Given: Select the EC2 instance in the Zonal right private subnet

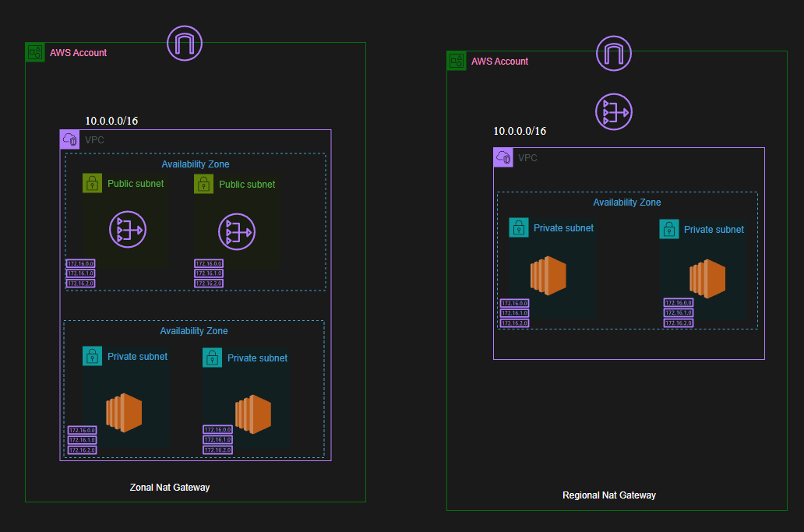Looking at the screenshot, I should (253, 414).
